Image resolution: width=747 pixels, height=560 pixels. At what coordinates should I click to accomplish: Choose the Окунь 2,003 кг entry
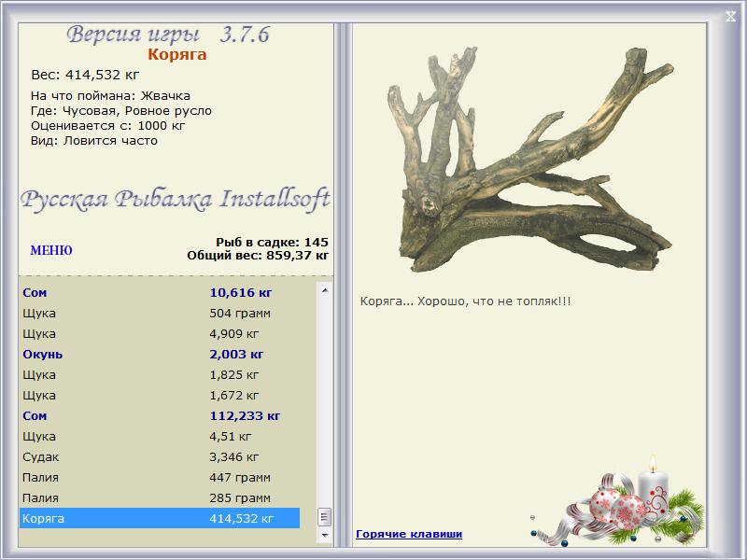159,354
